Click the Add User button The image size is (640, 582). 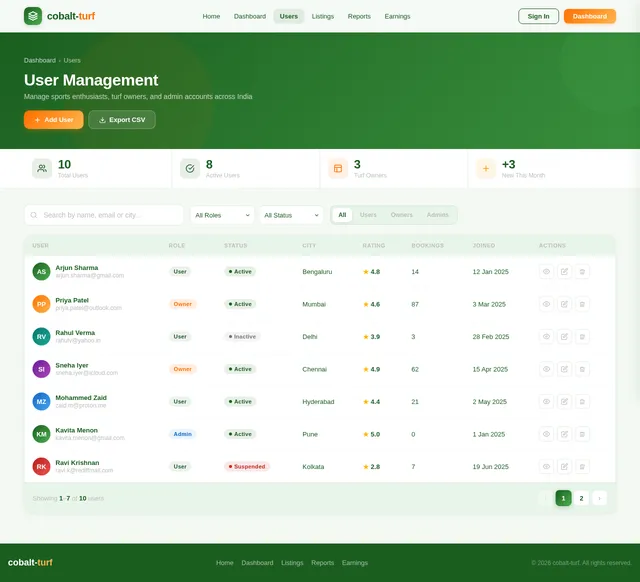click(x=53, y=120)
